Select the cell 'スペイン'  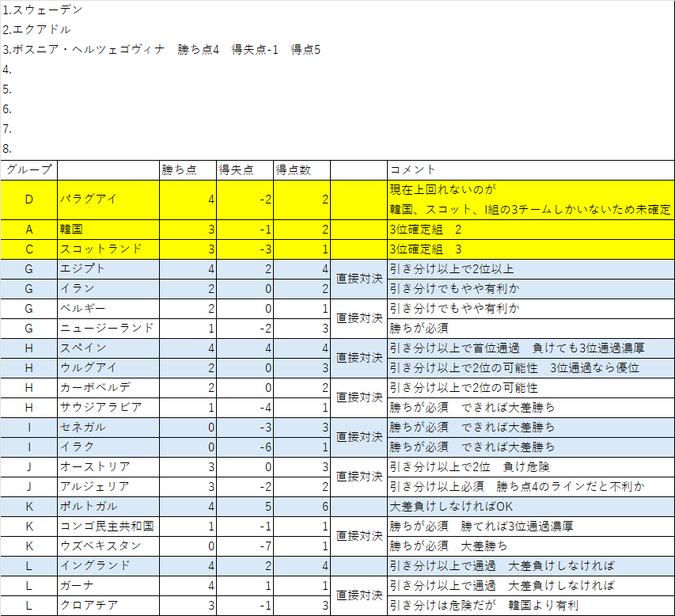tap(108, 348)
